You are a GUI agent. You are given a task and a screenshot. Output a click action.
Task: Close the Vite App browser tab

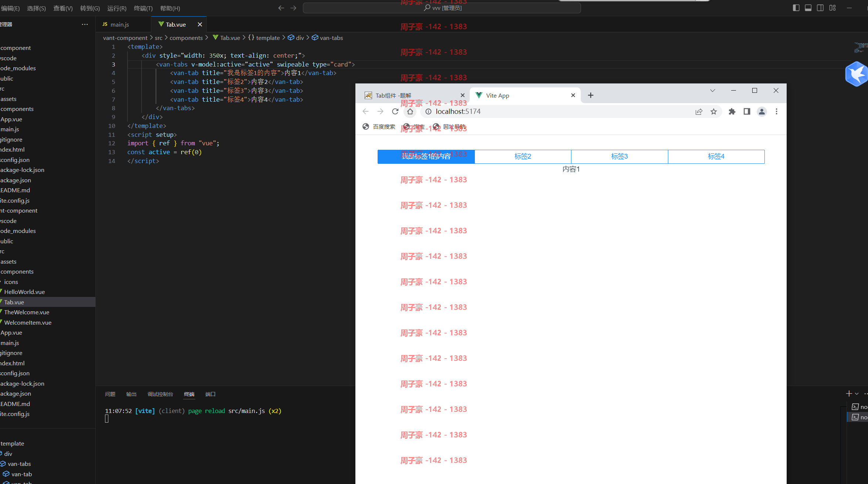[x=573, y=95]
